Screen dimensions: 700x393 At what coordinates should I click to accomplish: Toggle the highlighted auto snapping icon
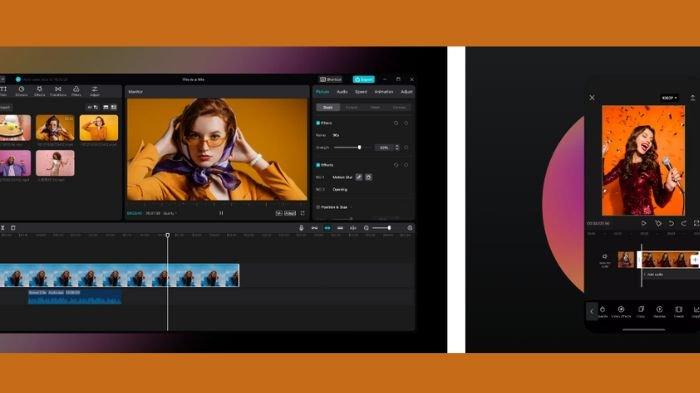click(x=327, y=228)
